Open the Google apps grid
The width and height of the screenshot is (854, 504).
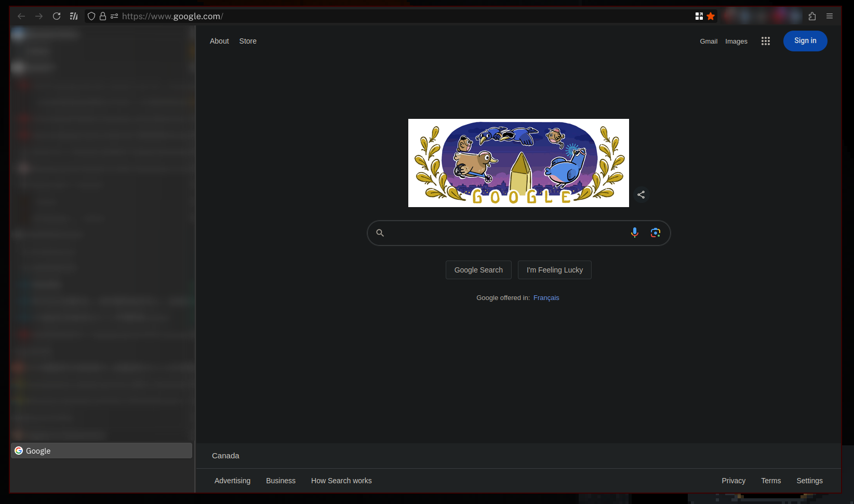point(765,41)
